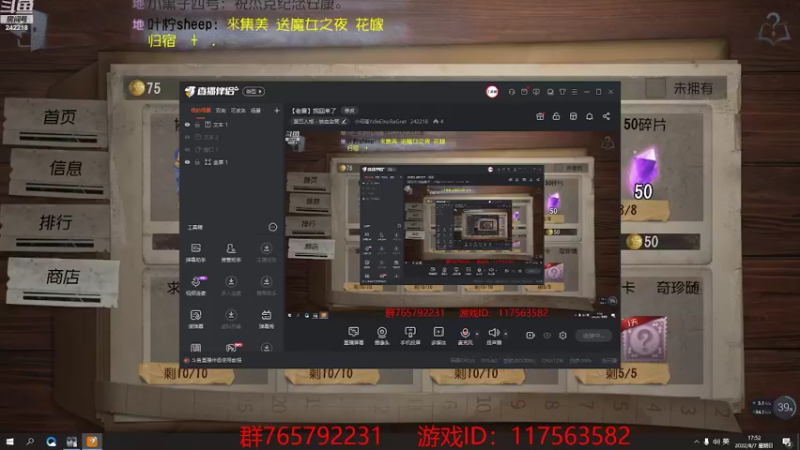Click the padlock icon above preview

coord(556,116)
